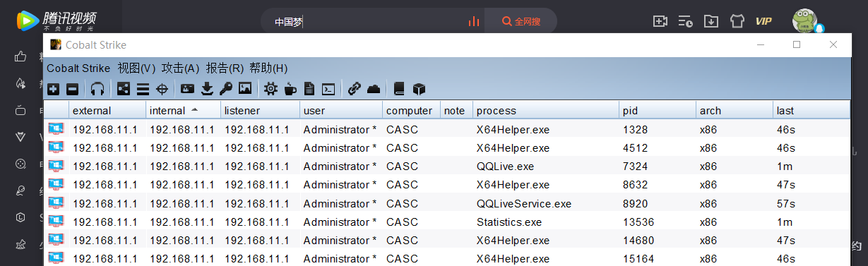Sort by the process column header
This screenshot has height=266, width=868.
coord(546,110)
